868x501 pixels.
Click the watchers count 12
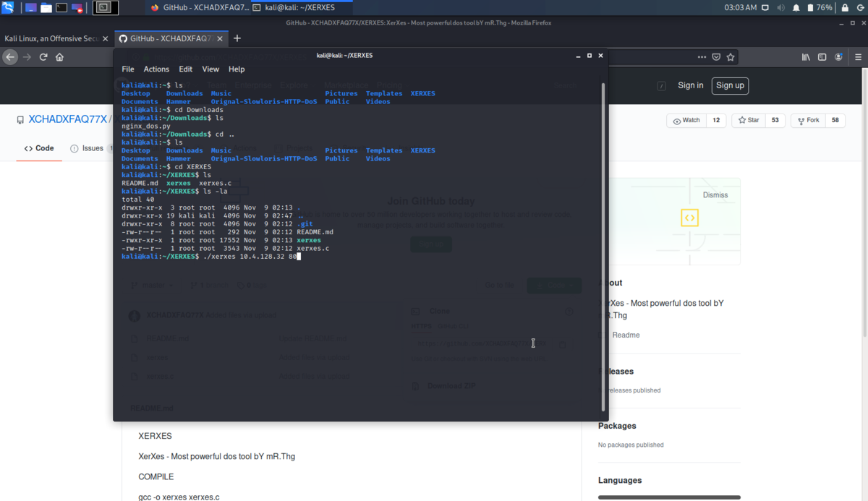coord(716,120)
